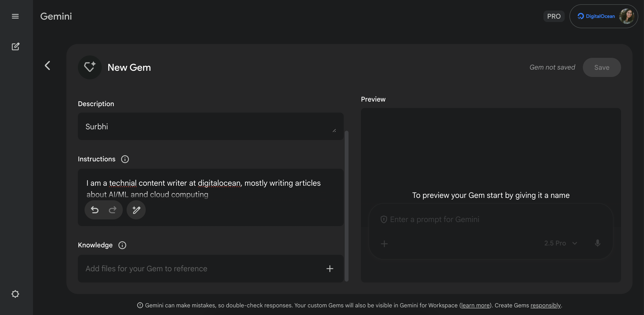Select the Gemini menu label
This screenshot has height=315, width=644.
56,16
